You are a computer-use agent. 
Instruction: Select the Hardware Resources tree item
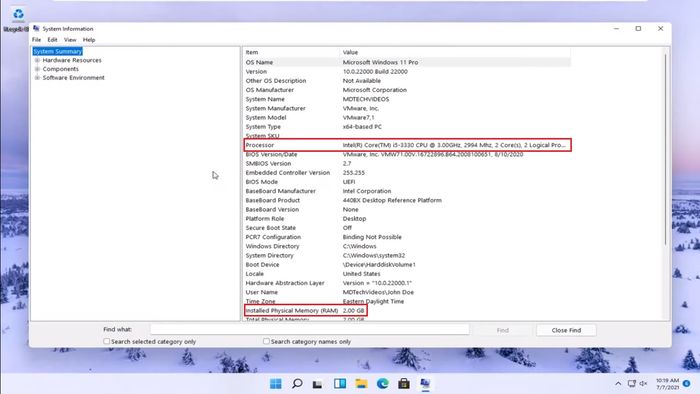72,60
